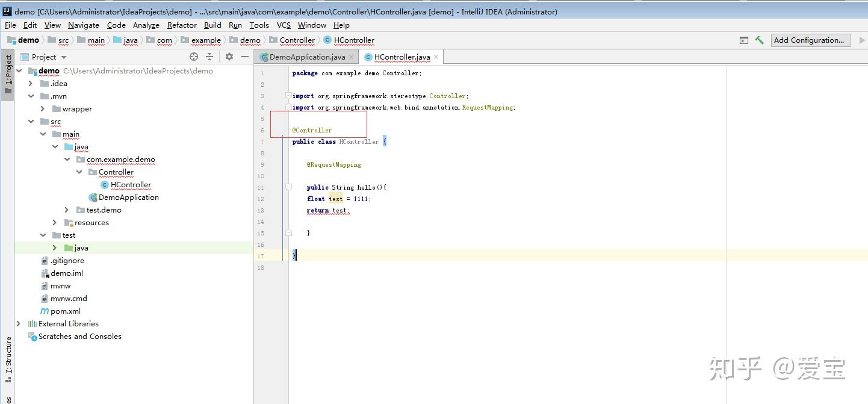Screen dimensions: 868x404
Task: Click the fold marker at line 11 method
Action: pos(288,187)
